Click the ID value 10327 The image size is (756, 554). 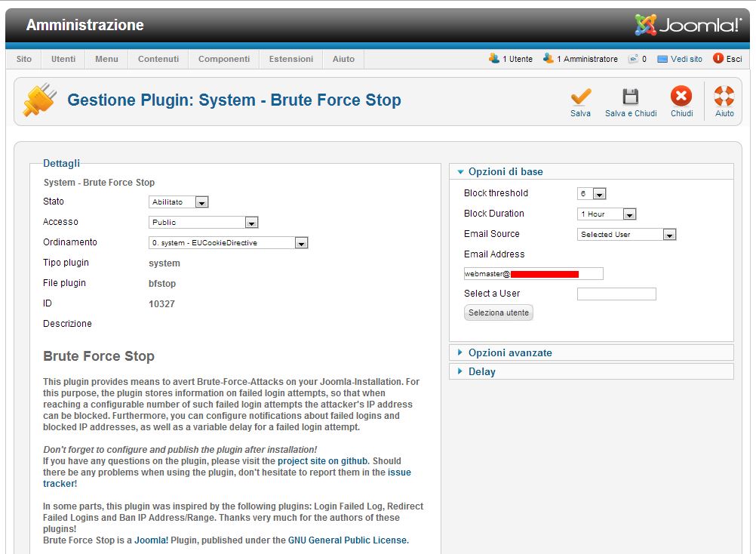coord(161,303)
